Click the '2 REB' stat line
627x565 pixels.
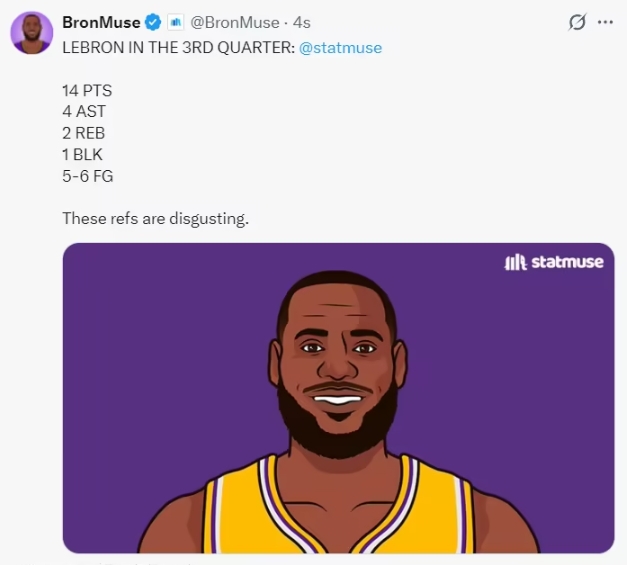click(83, 133)
